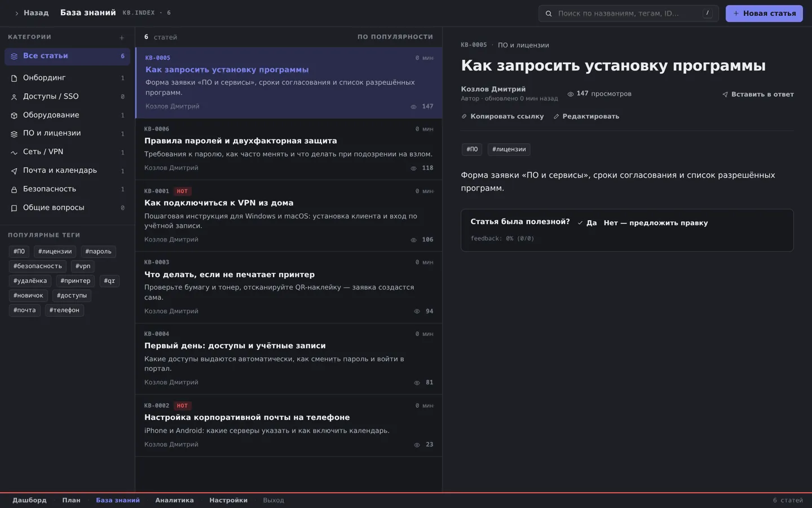Click the search magnifier icon

(549, 14)
